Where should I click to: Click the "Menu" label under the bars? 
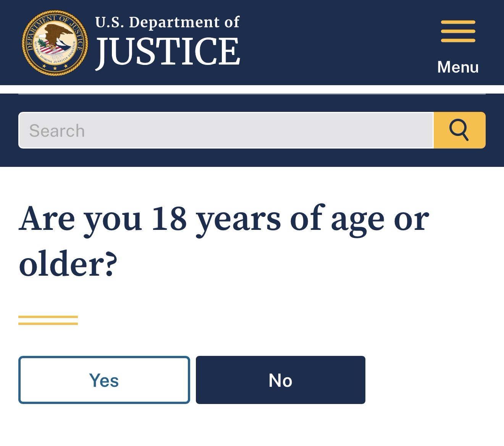click(458, 67)
